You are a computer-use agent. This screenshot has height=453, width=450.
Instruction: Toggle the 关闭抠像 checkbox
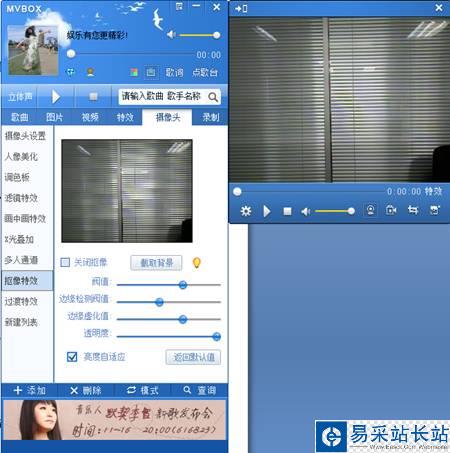pyautogui.click(x=65, y=262)
